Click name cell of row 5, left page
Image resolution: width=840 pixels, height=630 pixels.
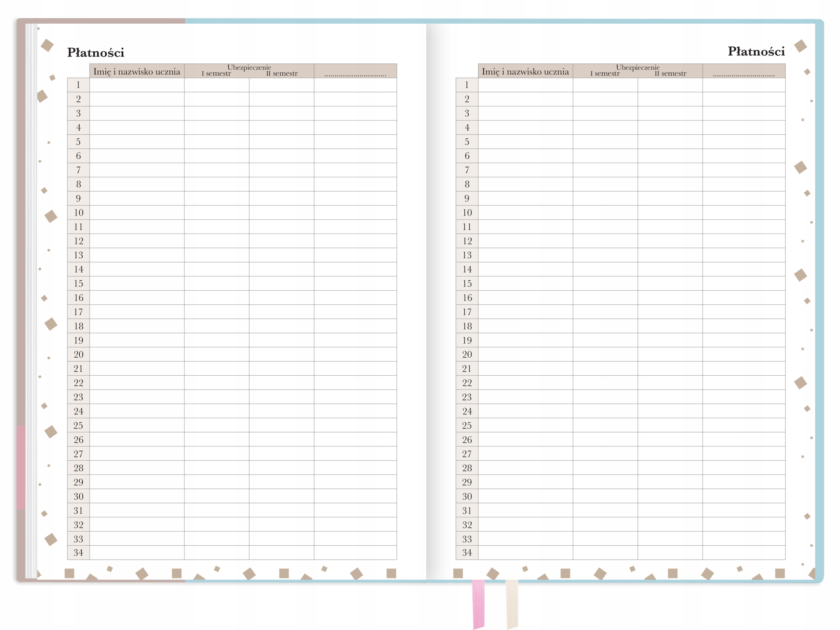(x=137, y=142)
